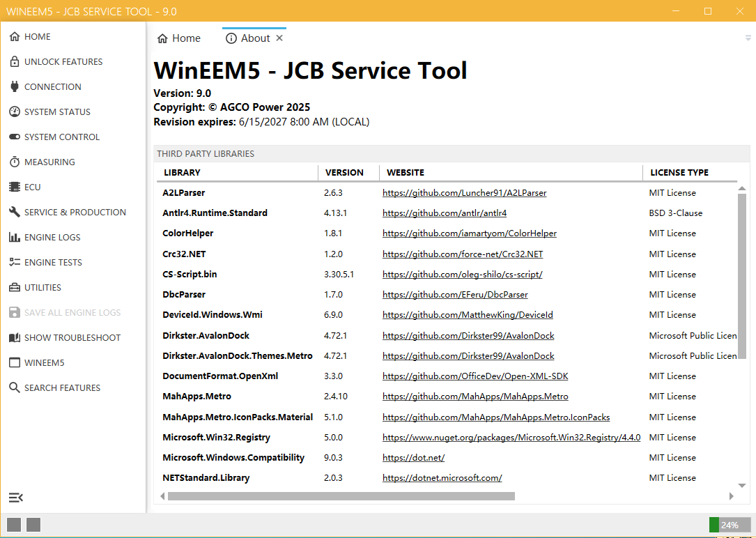Click the System Control toggle icon
The image size is (756, 538).
[x=15, y=137]
